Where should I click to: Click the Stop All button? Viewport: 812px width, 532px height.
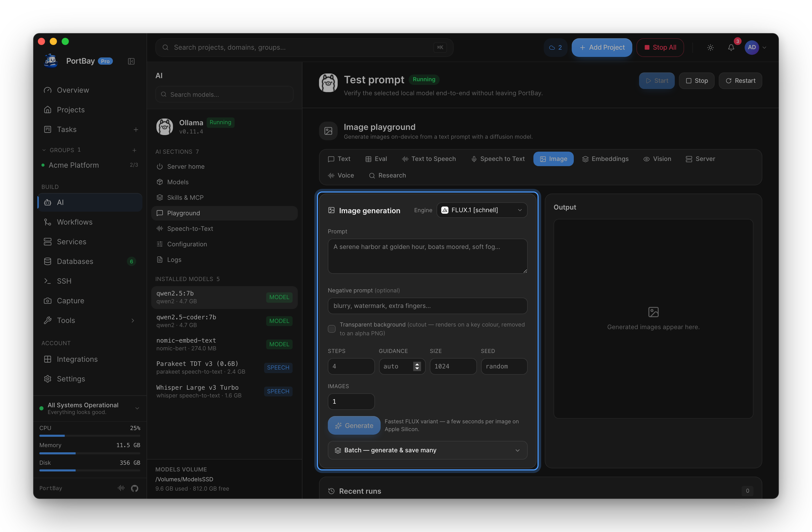tap(660, 47)
